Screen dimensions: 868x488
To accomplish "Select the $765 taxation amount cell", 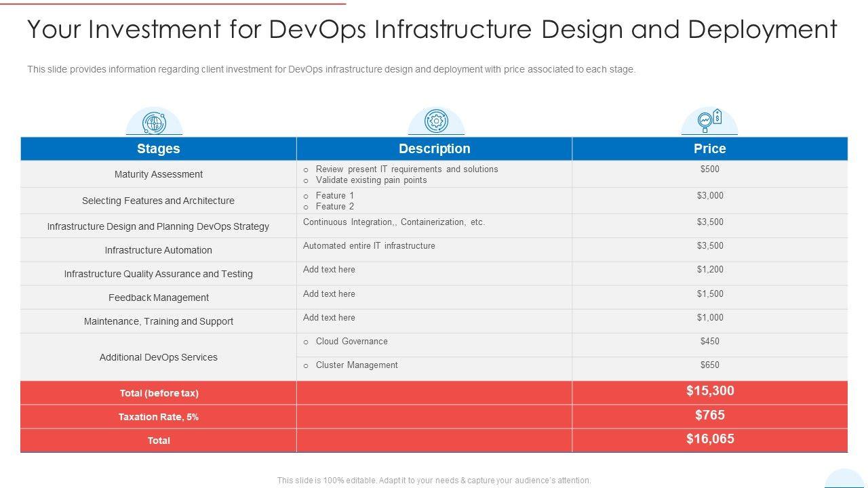I will coord(709,415).
